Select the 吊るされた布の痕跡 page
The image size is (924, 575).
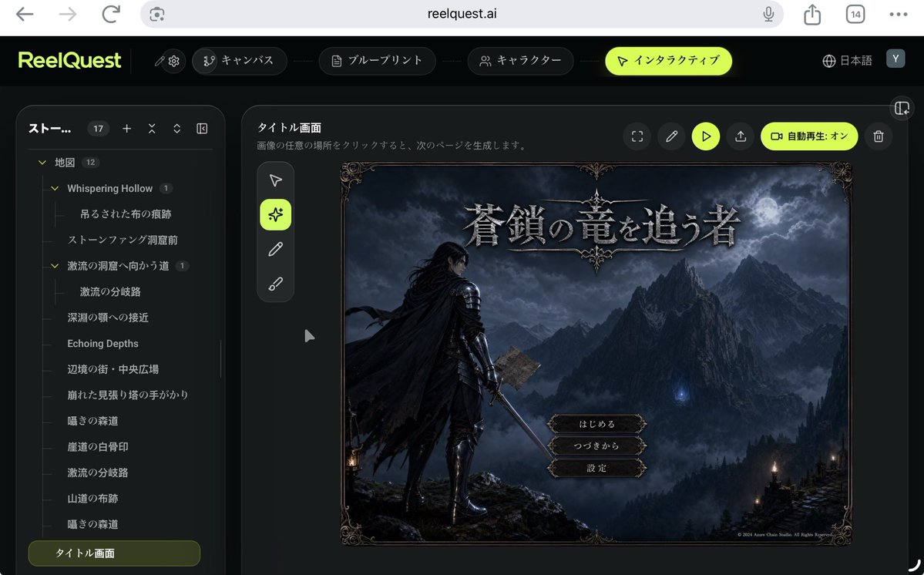(x=126, y=214)
